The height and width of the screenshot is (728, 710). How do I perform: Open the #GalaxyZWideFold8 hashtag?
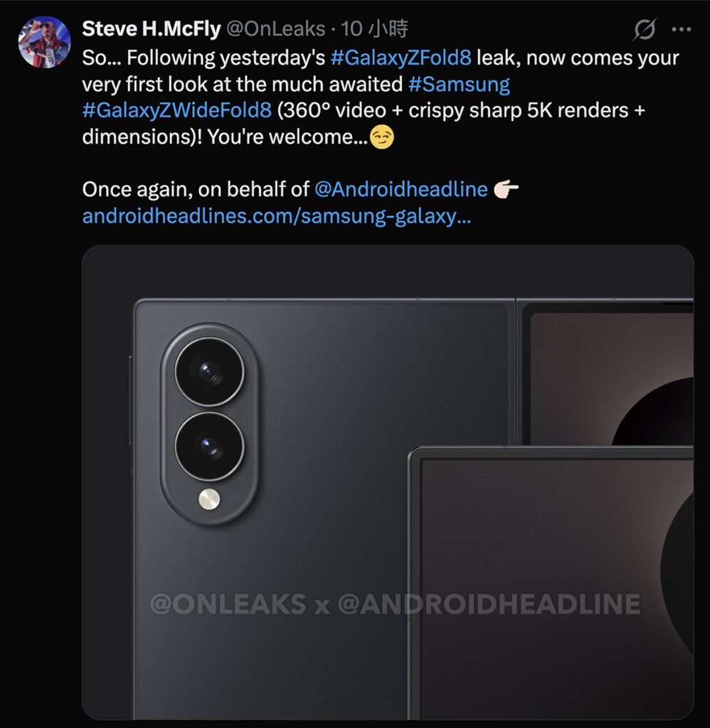pyautogui.click(x=177, y=111)
